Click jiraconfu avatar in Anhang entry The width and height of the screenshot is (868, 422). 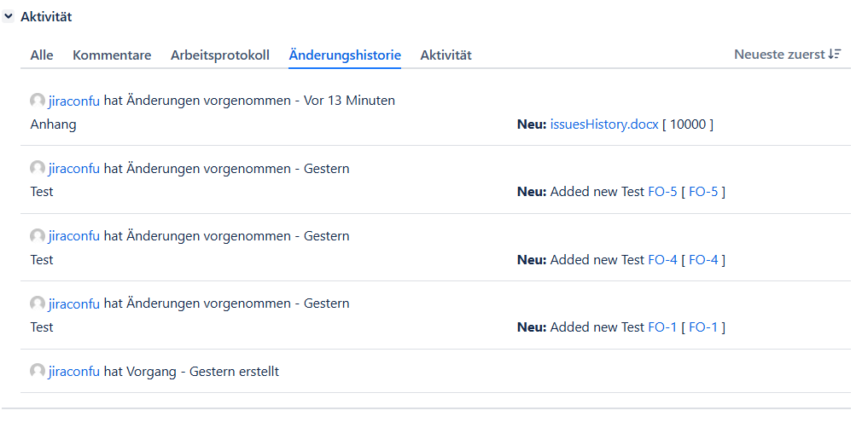point(38,101)
